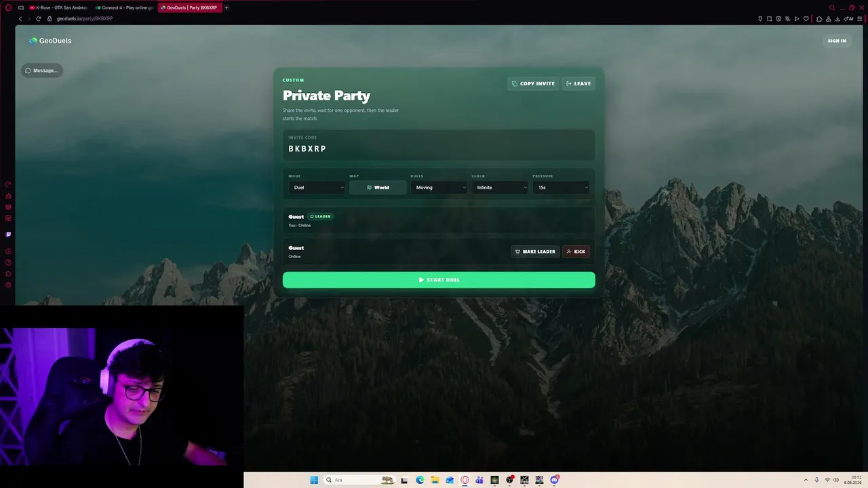This screenshot has width=868, height=488.
Task: Click the Private Party heading
Action: pyautogui.click(x=326, y=96)
